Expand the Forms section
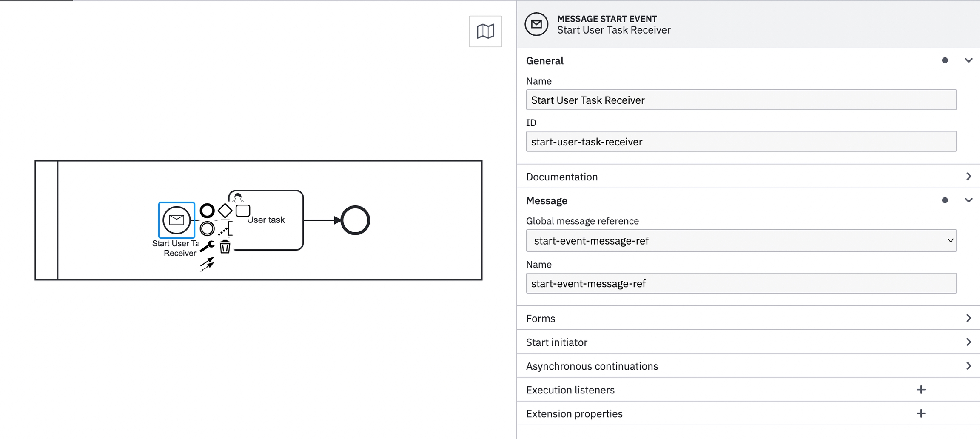The height and width of the screenshot is (439, 980). 969,318
